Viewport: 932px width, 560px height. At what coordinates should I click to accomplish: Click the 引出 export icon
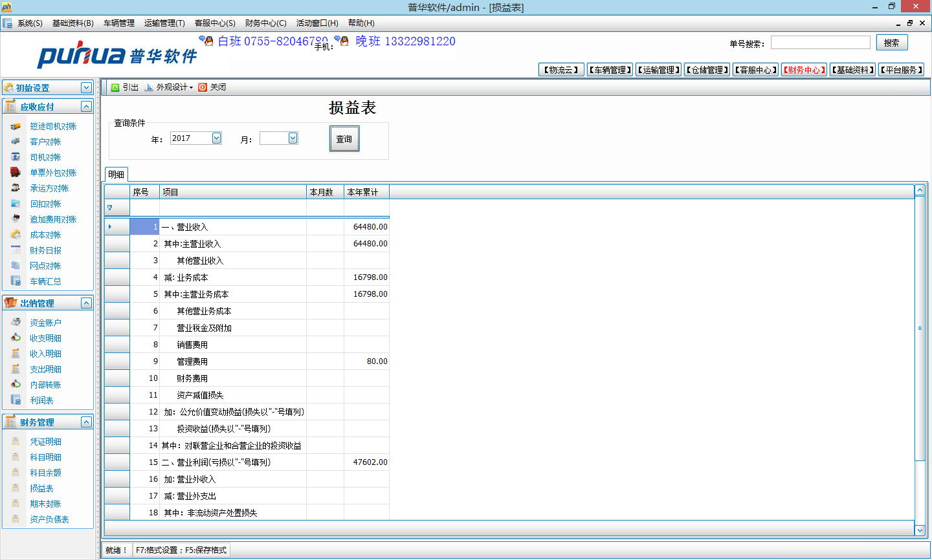(115, 87)
